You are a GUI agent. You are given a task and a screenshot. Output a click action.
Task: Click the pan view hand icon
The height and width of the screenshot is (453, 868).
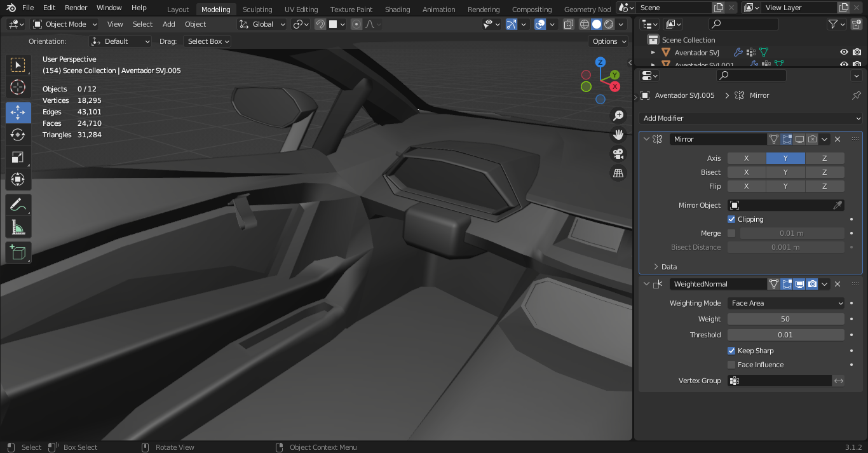point(618,135)
